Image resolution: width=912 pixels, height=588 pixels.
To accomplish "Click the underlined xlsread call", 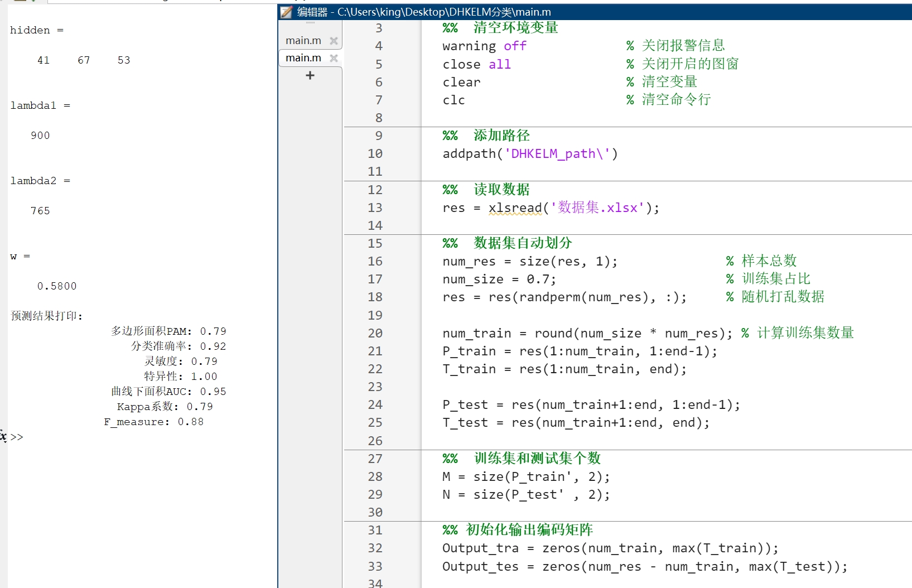I will click(x=515, y=208).
